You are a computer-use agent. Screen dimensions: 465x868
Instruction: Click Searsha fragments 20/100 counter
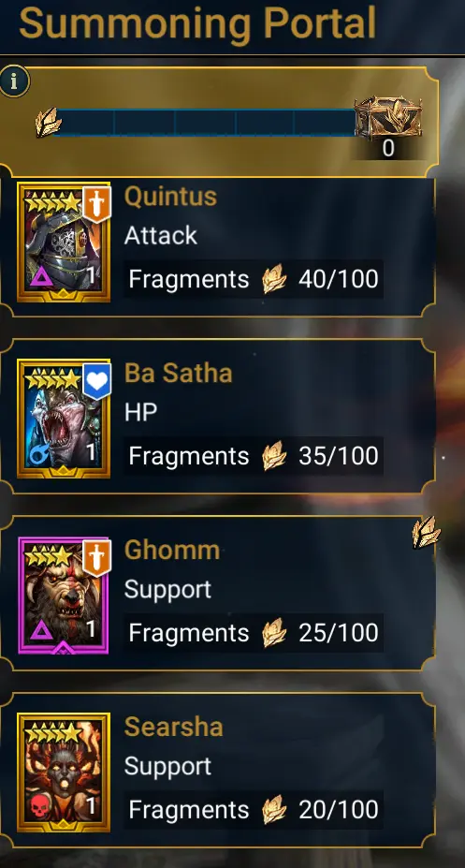(x=254, y=810)
